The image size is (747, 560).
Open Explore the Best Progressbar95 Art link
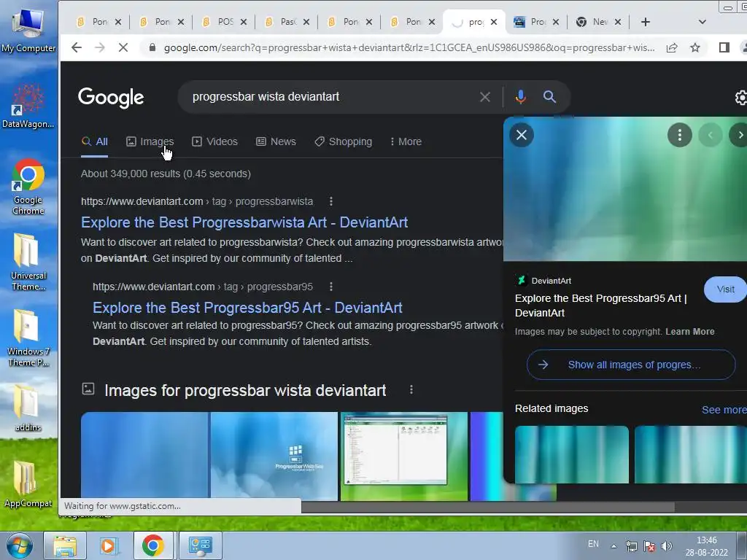click(x=247, y=308)
